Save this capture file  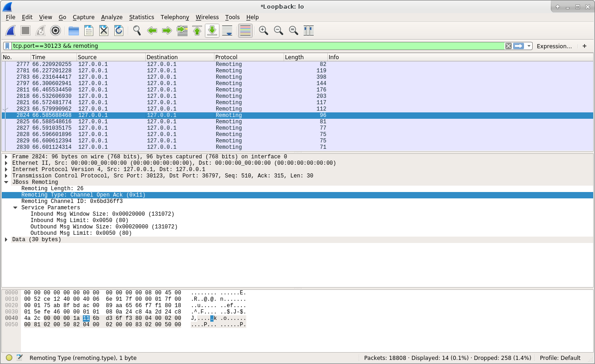[x=89, y=30]
